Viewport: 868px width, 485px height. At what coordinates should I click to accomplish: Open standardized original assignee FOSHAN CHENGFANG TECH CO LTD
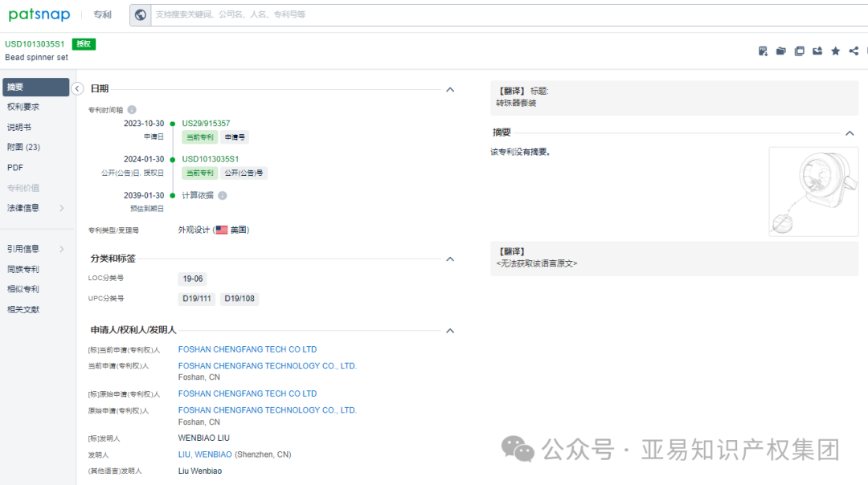248,393
